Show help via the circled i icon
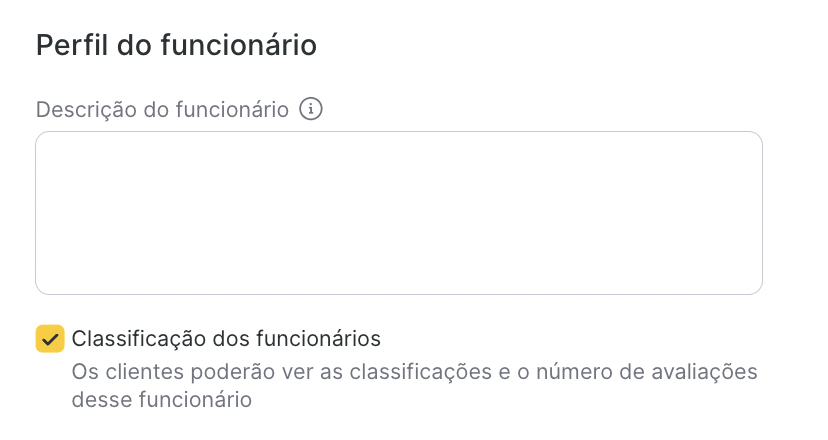Image resolution: width=828 pixels, height=440 pixels. pos(311,109)
